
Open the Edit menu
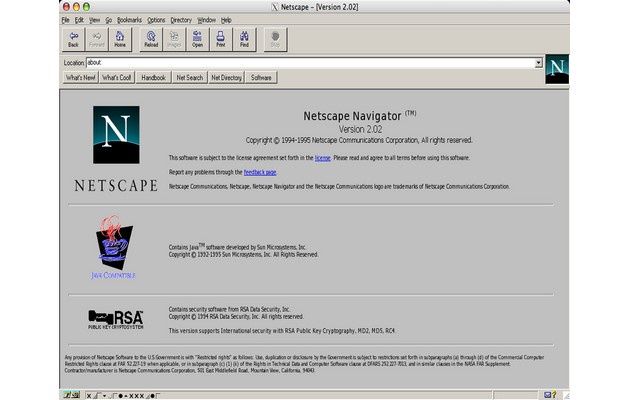(x=79, y=20)
